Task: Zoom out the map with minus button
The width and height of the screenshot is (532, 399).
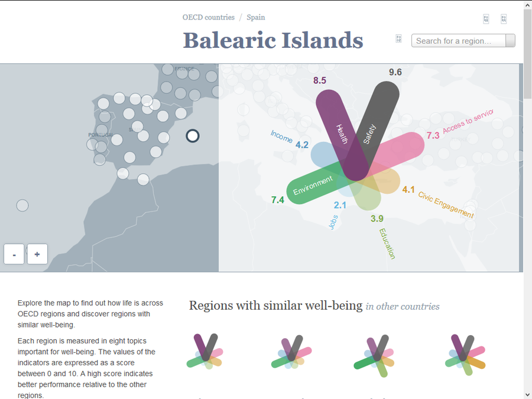Action: coord(14,254)
